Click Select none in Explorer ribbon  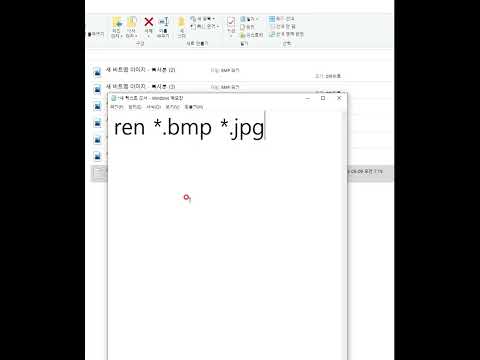(282, 26)
